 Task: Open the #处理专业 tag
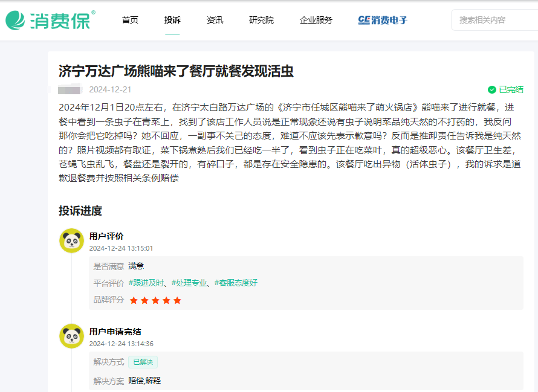(189, 283)
